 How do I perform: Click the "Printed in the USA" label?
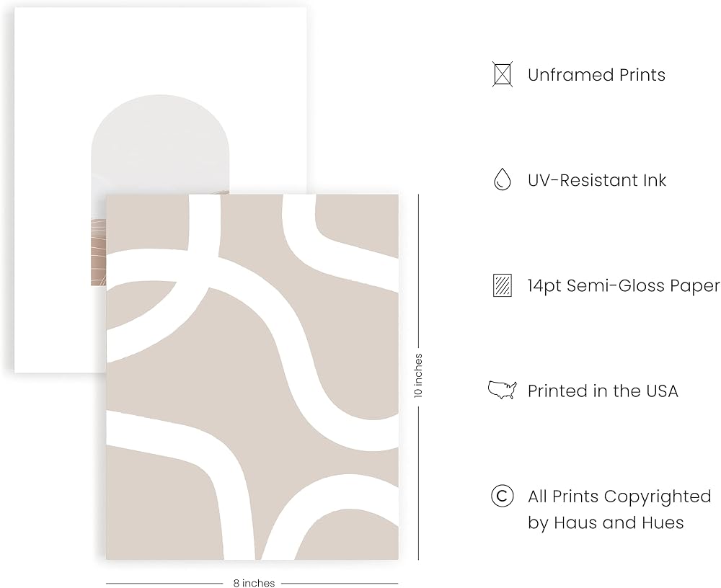tap(603, 391)
